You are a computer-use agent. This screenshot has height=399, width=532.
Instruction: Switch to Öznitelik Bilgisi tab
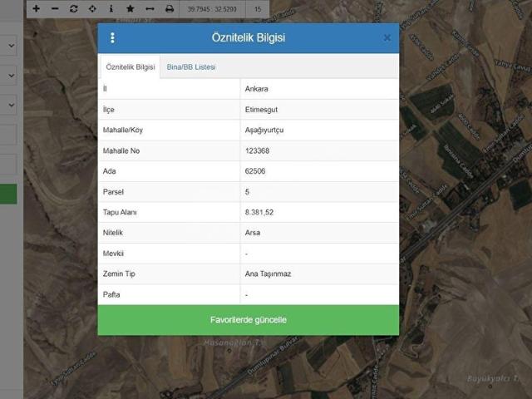point(131,66)
